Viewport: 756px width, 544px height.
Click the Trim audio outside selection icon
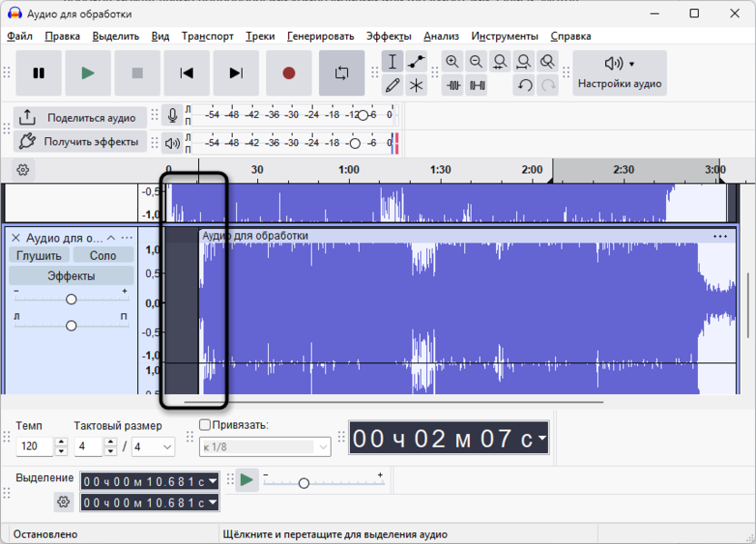click(x=453, y=85)
